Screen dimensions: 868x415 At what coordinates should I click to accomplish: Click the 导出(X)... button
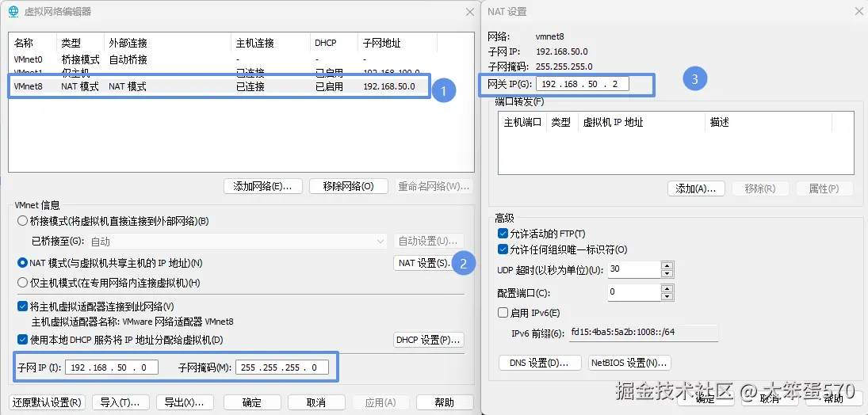[x=185, y=402]
